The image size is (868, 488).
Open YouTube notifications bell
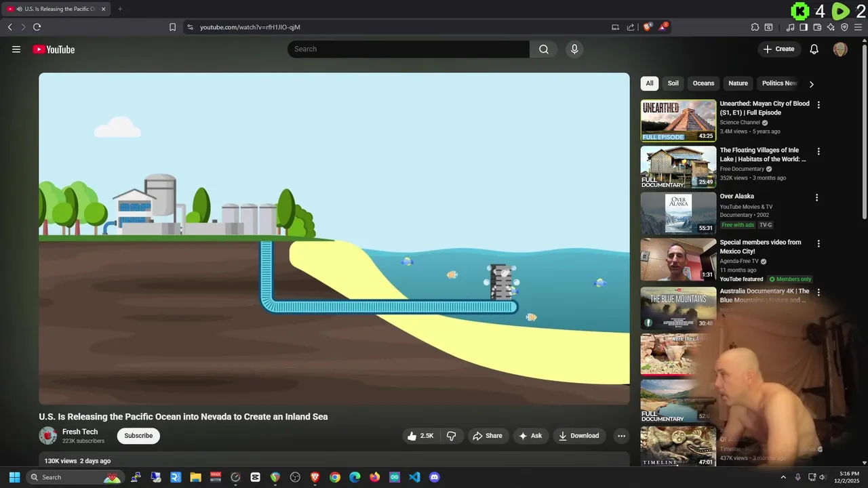pyautogui.click(x=814, y=49)
